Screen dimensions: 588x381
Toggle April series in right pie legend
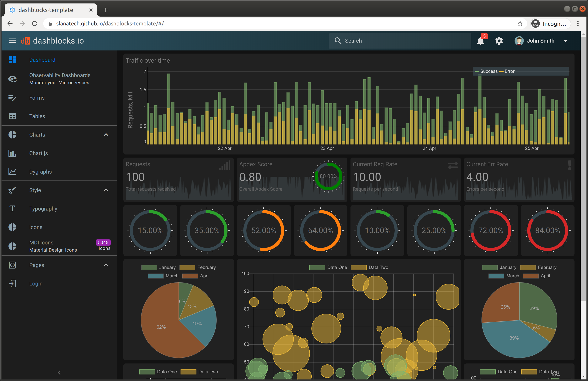tap(536, 276)
